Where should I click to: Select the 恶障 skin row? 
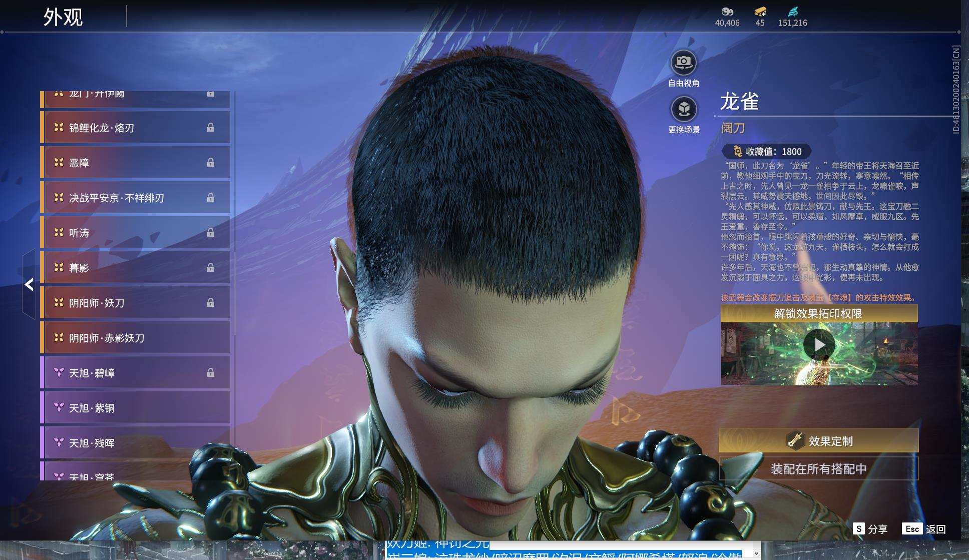click(135, 163)
